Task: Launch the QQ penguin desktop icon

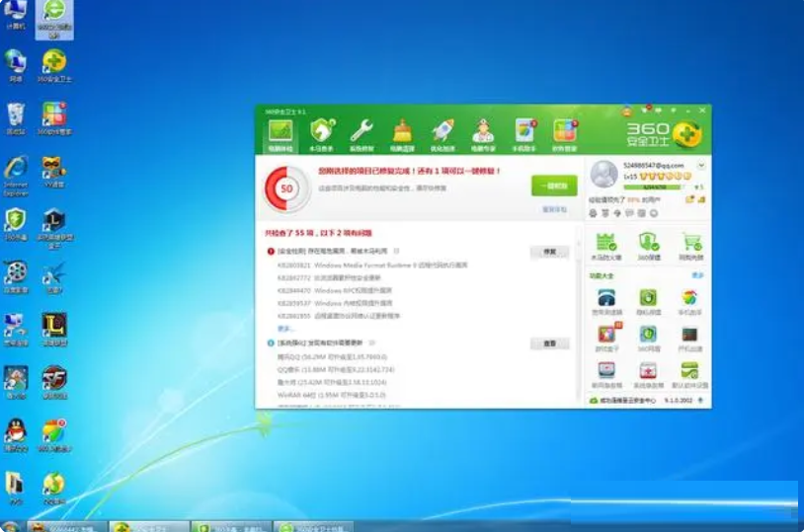Action: pos(16,435)
